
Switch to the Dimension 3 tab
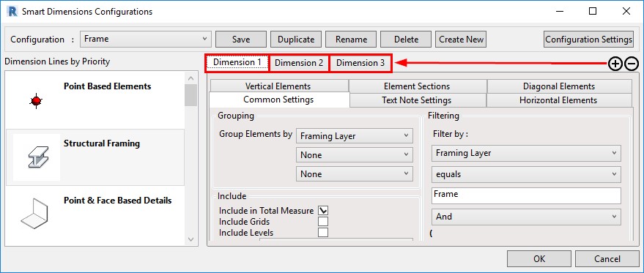pos(360,63)
